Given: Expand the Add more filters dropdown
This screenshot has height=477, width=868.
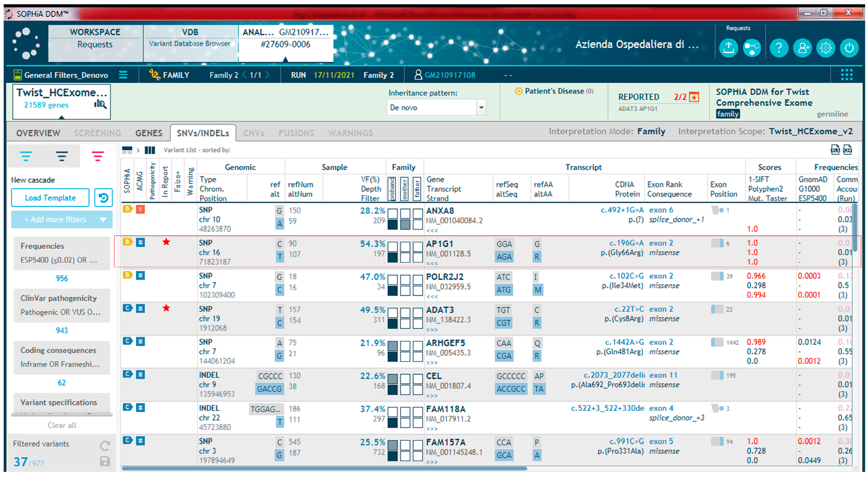Looking at the screenshot, I should 103,220.
